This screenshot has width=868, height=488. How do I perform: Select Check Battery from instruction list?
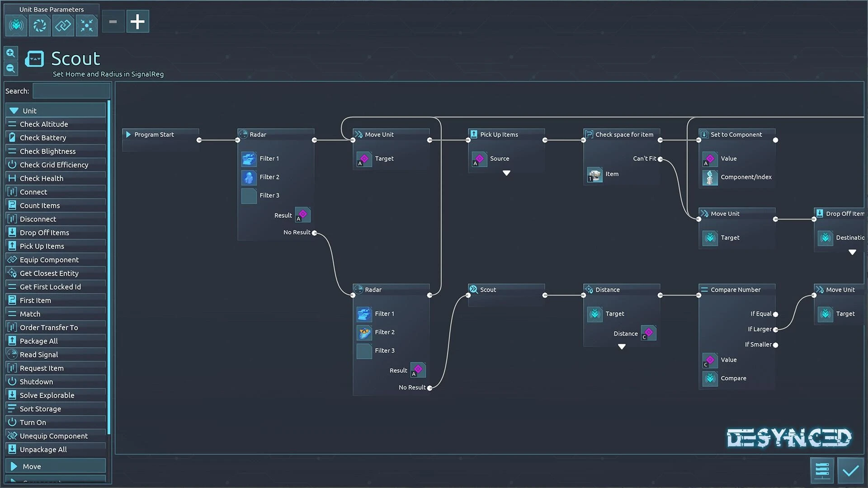[43, 138]
